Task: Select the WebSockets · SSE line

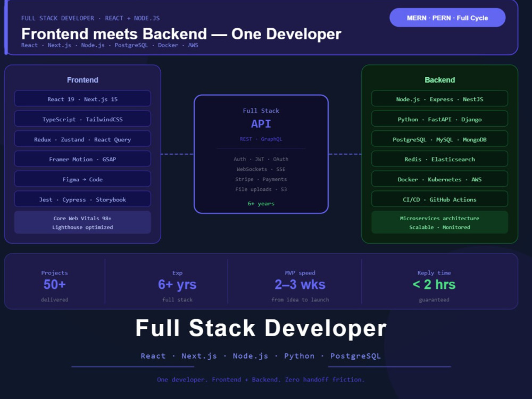Action: click(x=261, y=169)
